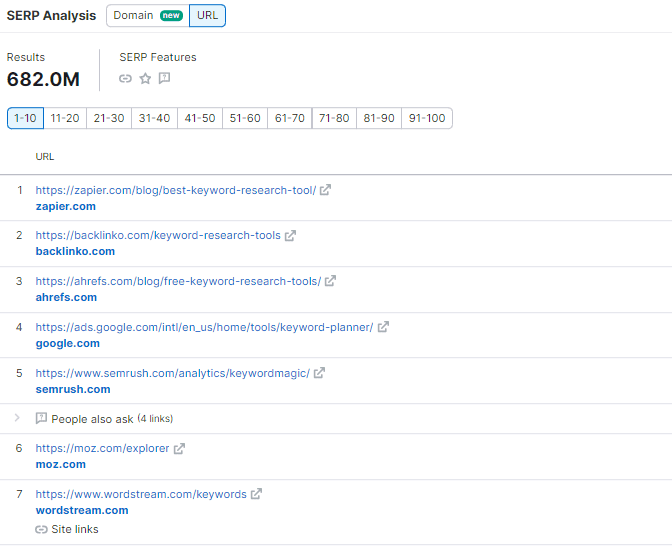This screenshot has height=548, width=672.
Task: Click the wordstream.com domain link
Action: 82,510
